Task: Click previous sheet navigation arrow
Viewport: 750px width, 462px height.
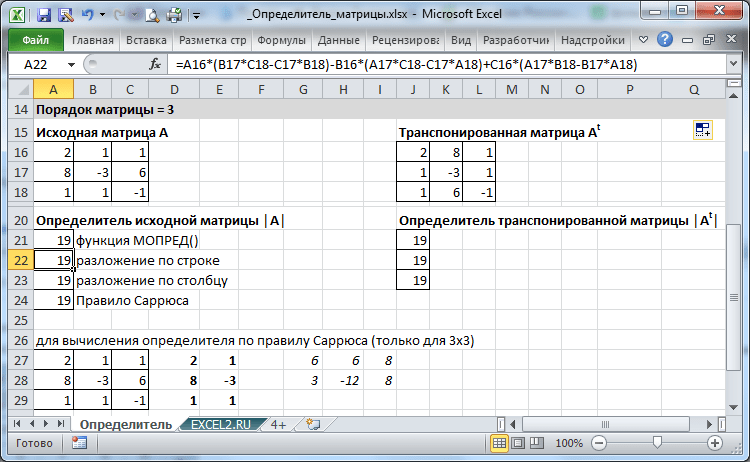Action: click(32, 424)
